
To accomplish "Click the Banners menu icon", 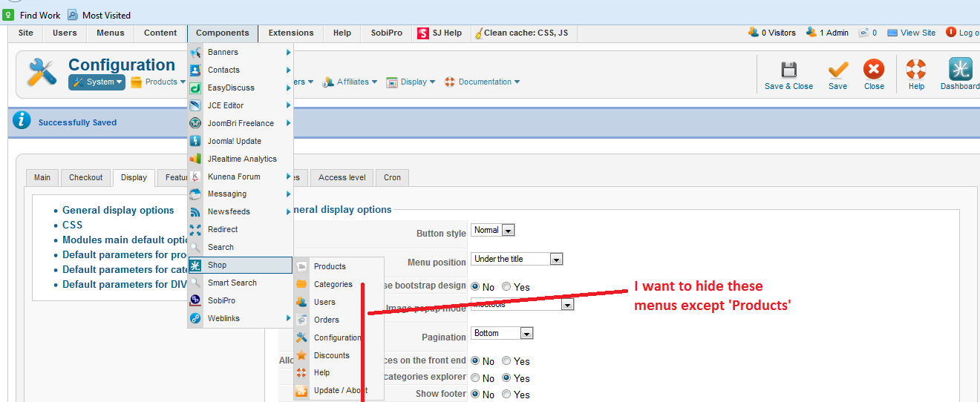I will tap(195, 53).
